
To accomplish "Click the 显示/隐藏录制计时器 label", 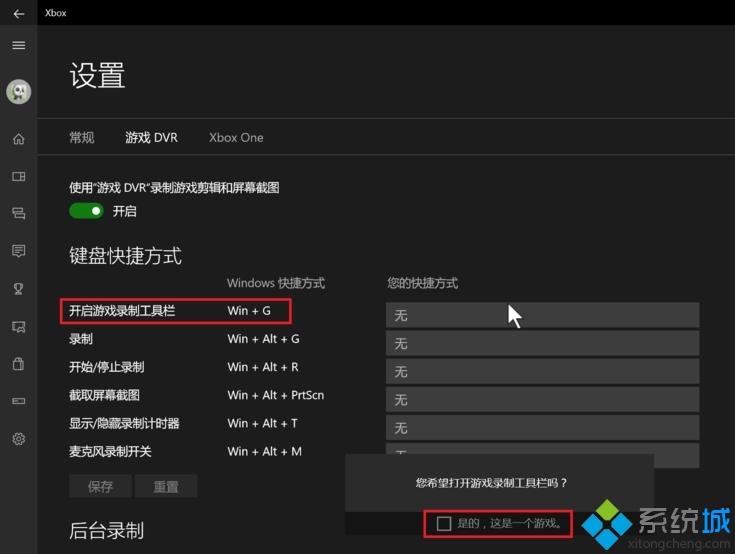I will click(124, 423).
